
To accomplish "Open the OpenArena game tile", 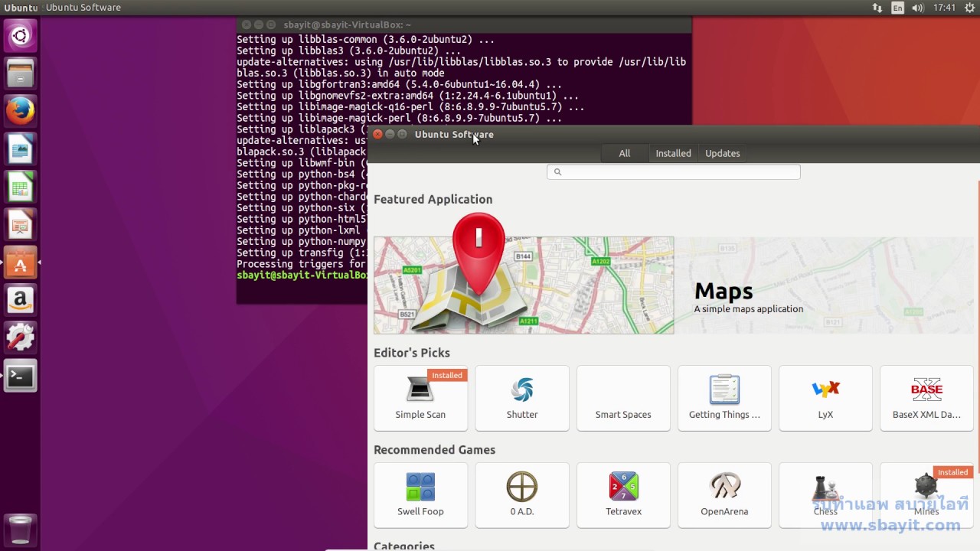I will point(724,495).
